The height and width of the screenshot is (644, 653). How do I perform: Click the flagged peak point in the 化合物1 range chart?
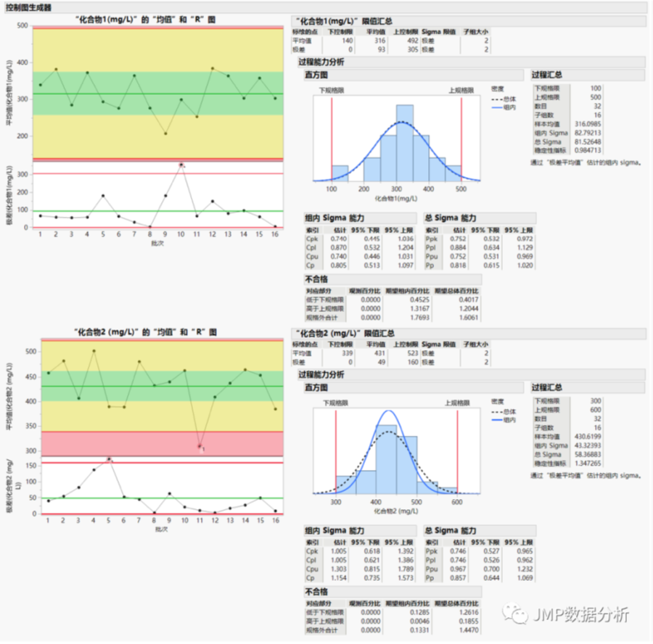point(181,165)
